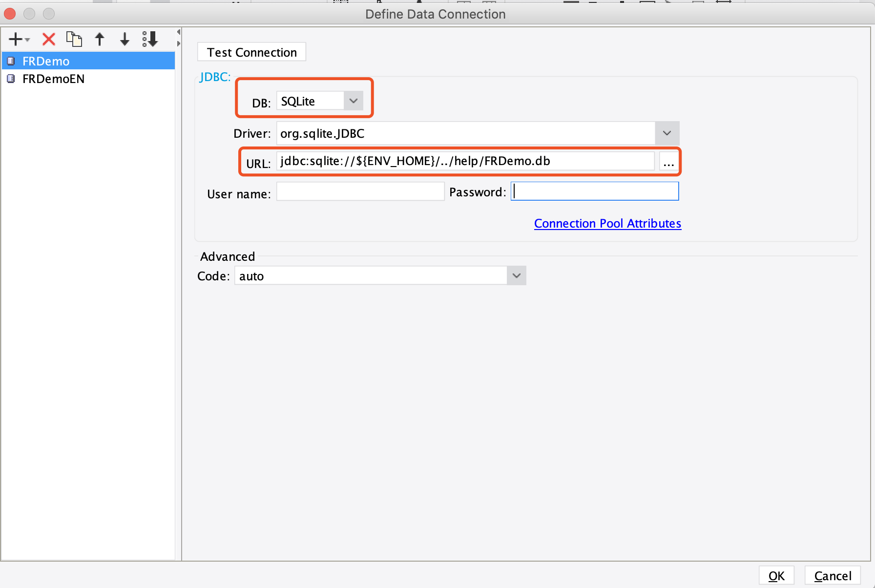Focus the User name field
The height and width of the screenshot is (588, 875).
(360, 191)
